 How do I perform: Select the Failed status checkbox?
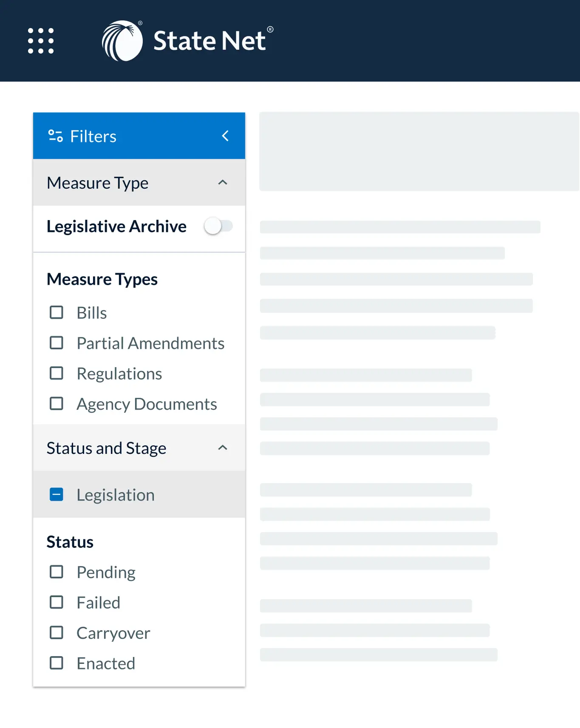pos(57,602)
